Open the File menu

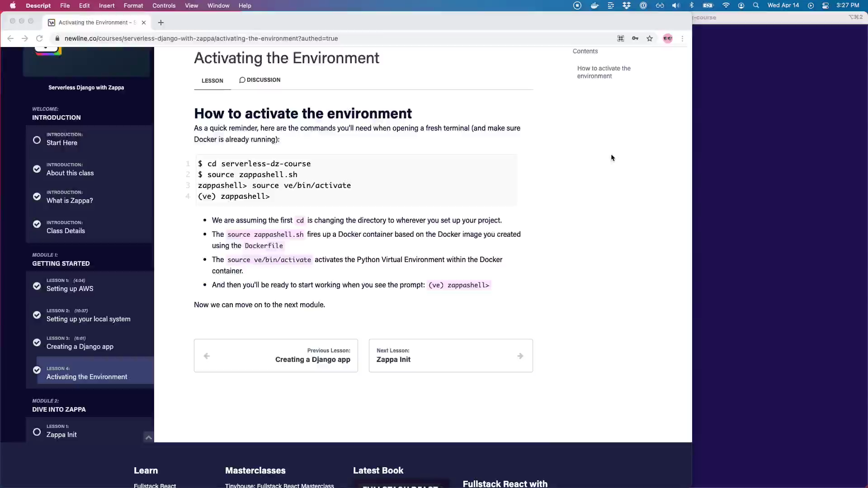(65, 5)
